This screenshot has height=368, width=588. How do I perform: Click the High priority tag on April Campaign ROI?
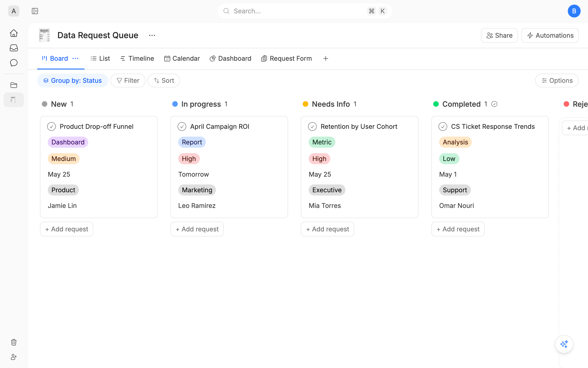(189, 159)
